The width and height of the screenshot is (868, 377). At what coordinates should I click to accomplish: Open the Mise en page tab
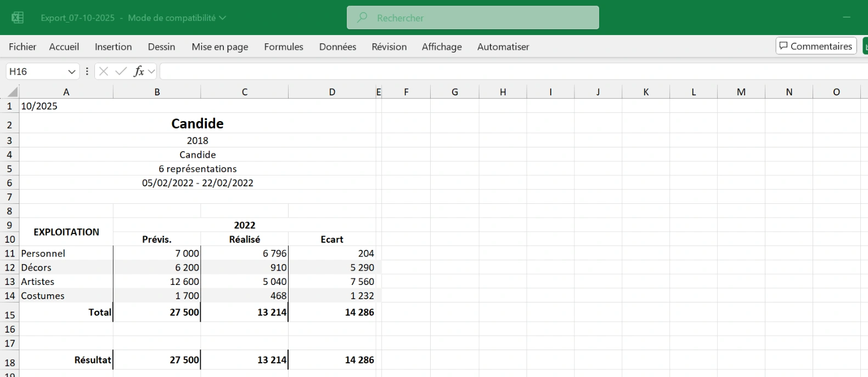click(219, 47)
